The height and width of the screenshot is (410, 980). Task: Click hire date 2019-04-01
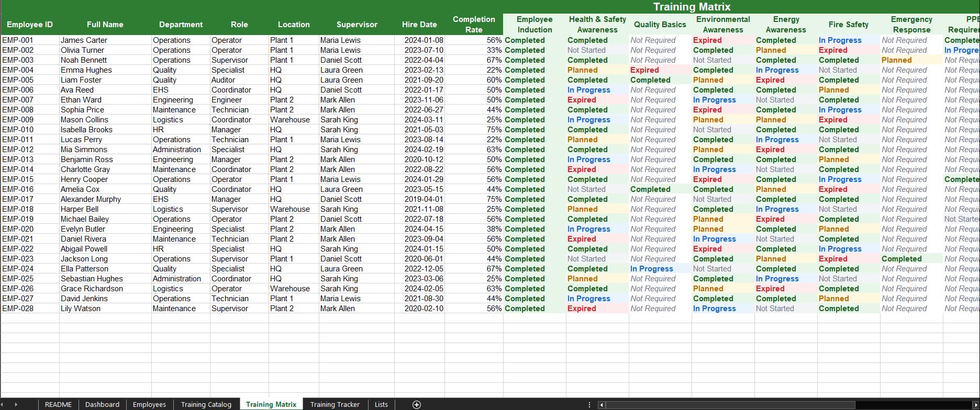click(419, 199)
